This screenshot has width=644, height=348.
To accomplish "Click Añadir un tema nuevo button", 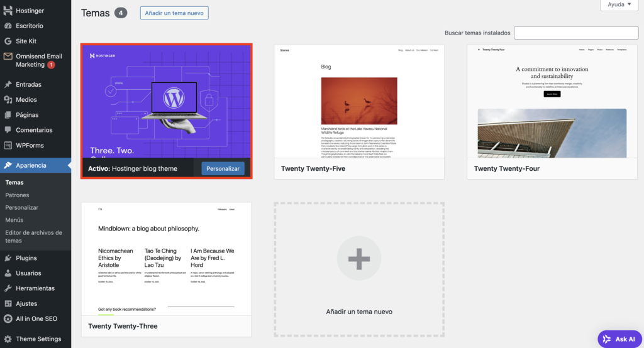I will pos(174,13).
